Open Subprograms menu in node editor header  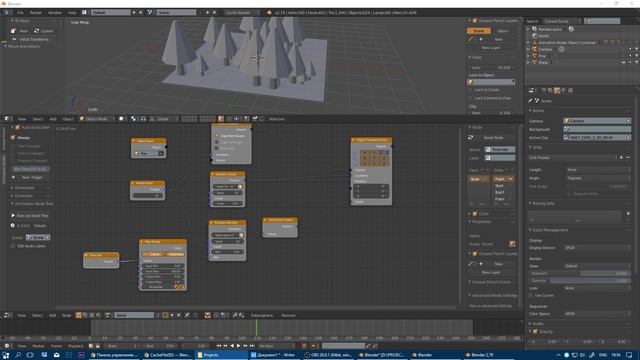pos(262,315)
